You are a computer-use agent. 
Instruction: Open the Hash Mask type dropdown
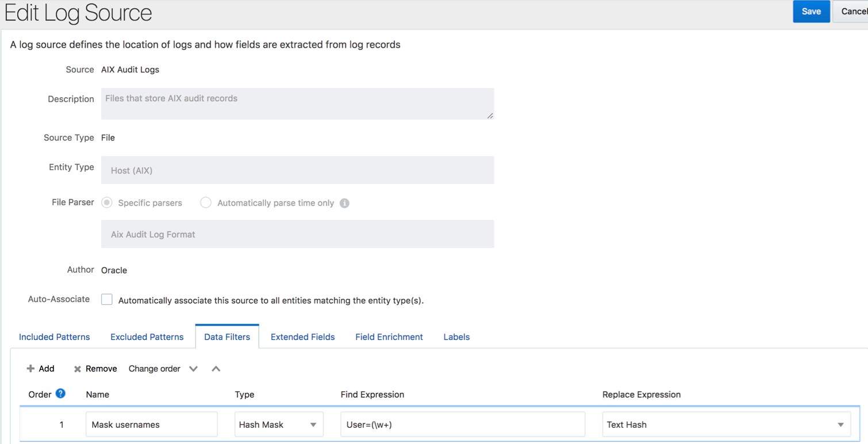pos(279,424)
